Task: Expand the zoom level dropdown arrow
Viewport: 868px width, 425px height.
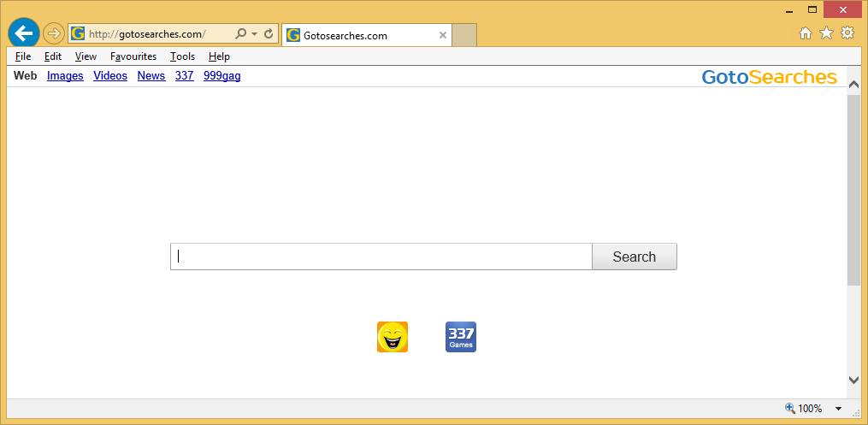Action: click(838, 409)
